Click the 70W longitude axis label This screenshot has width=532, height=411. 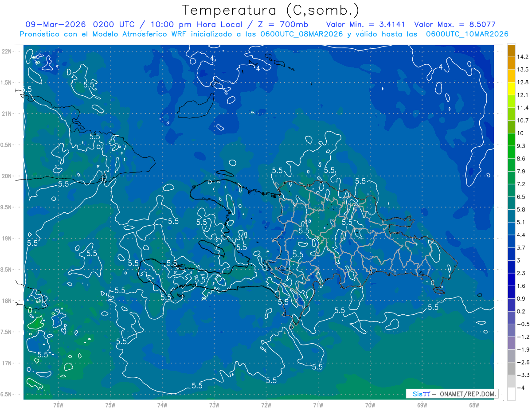[x=370, y=405]
